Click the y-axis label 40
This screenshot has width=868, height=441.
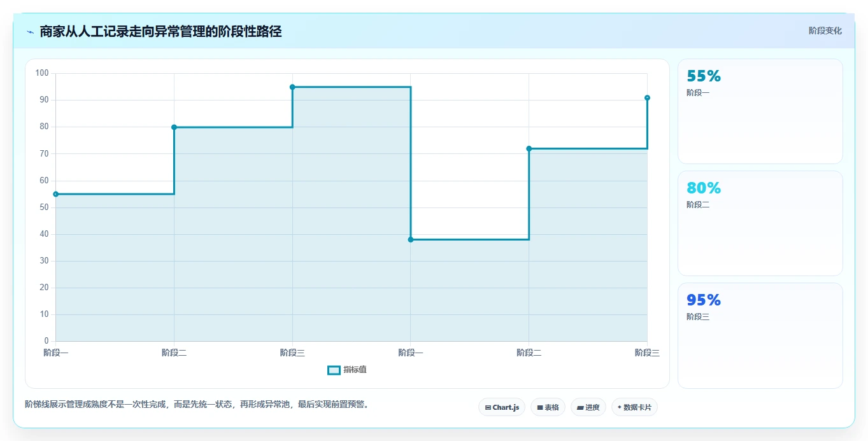45,234
